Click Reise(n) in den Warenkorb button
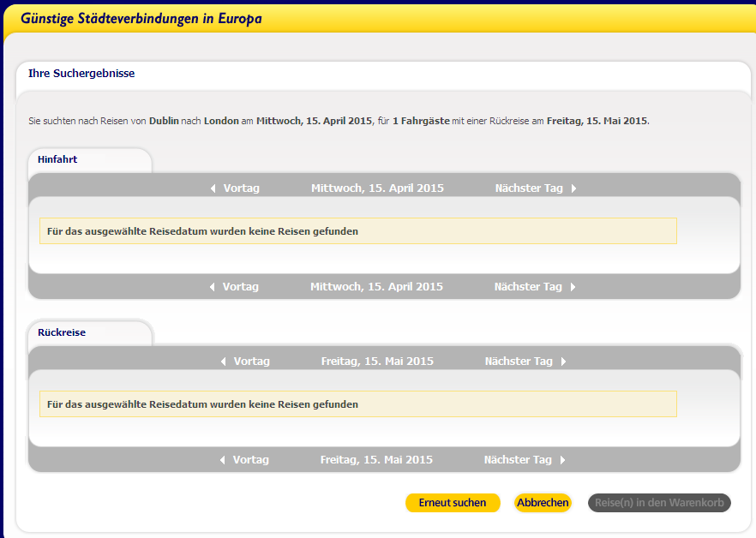This screenshot has height=538, width=756. (659, 503)
